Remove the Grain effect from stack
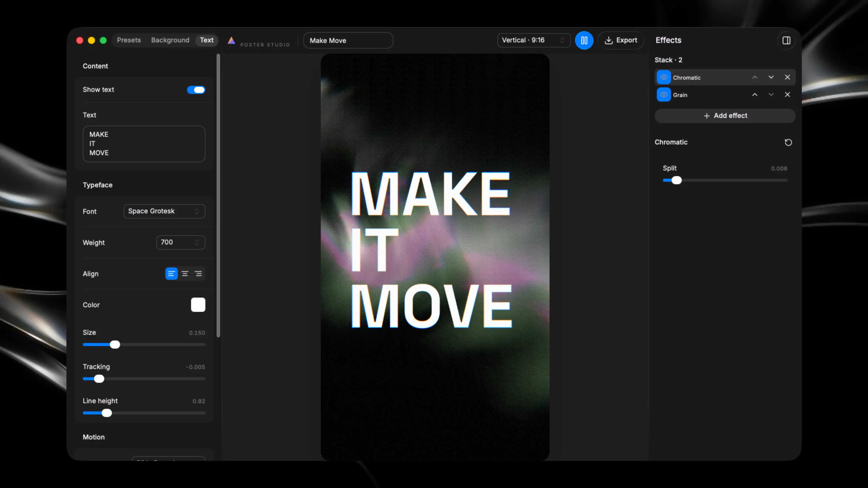 tap(787, 95)
